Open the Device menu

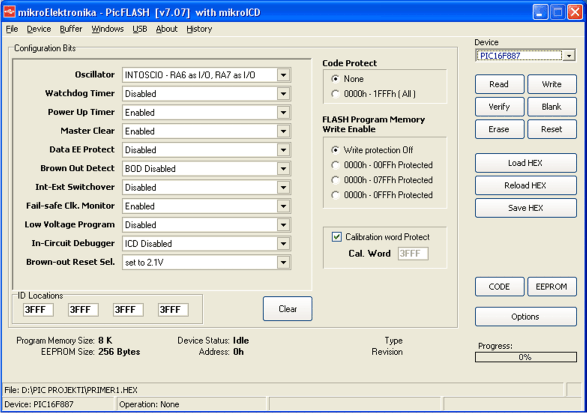(39, 29)
